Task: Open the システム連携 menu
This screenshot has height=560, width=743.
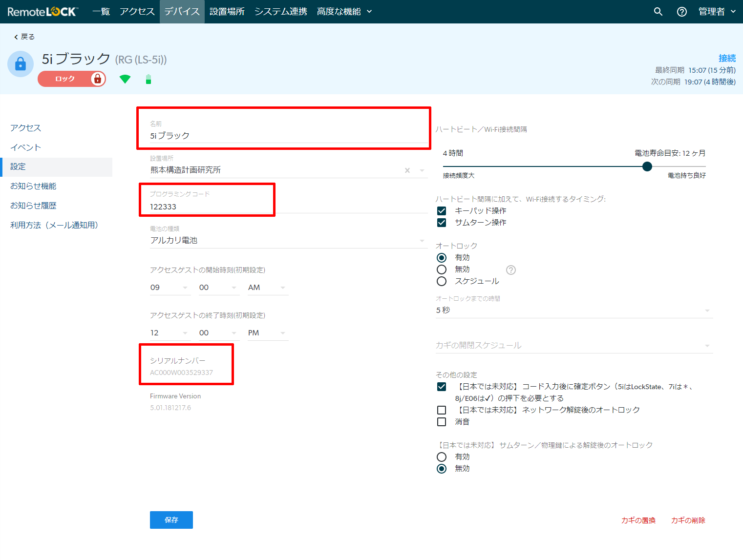Action: coord(281,12)
